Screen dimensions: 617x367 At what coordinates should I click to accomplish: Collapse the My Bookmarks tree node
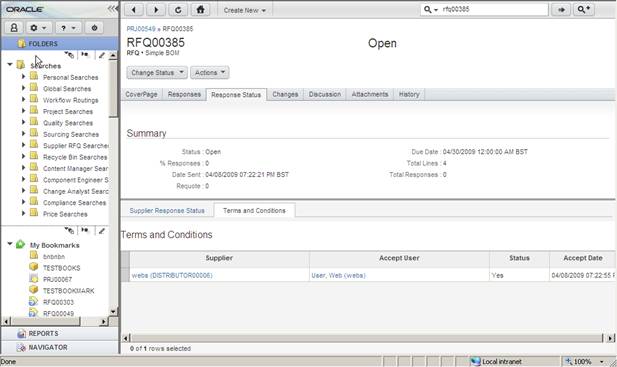(x=10, y=244)
